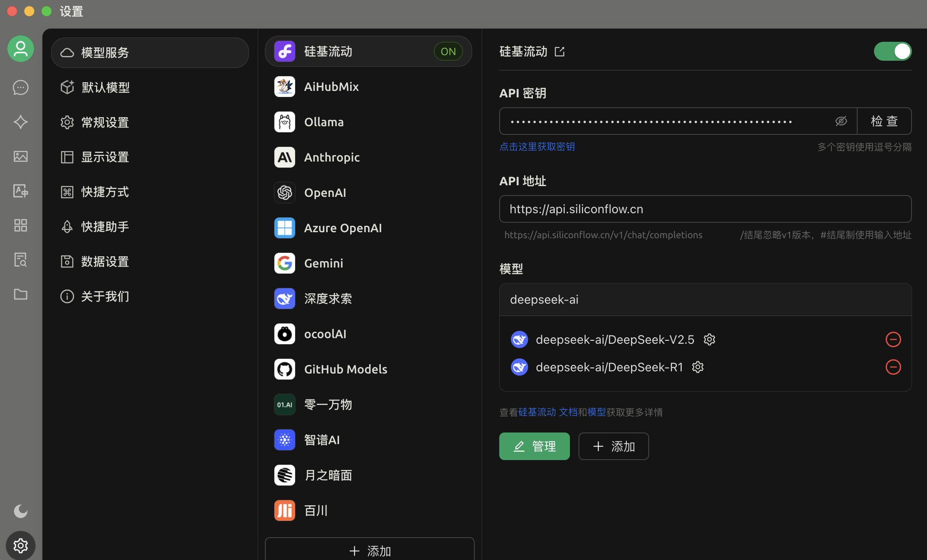Screen dimensions: 927x560
Task: Click the external link icon beside 硅基流动
Action: (559, 51)
